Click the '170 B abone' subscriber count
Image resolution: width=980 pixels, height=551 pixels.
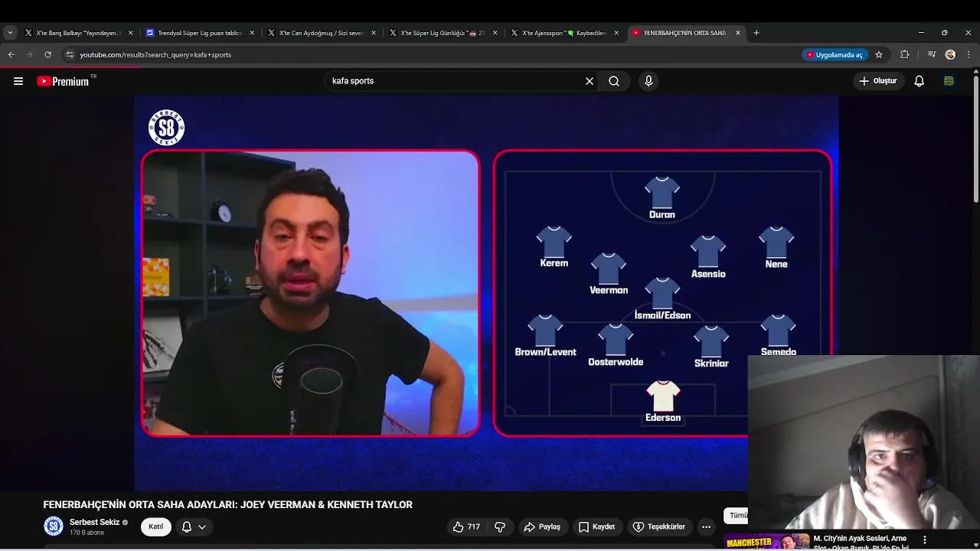(87, 533)
